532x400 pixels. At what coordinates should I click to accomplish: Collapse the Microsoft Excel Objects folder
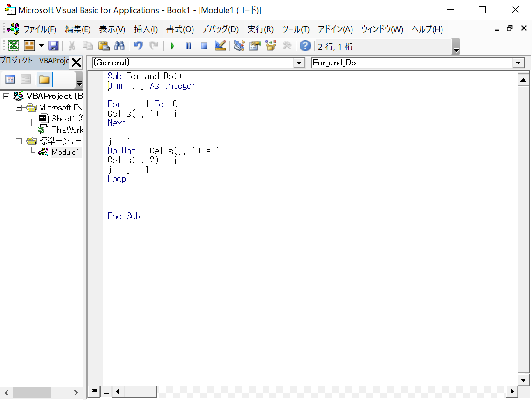[x=19, y=108]
